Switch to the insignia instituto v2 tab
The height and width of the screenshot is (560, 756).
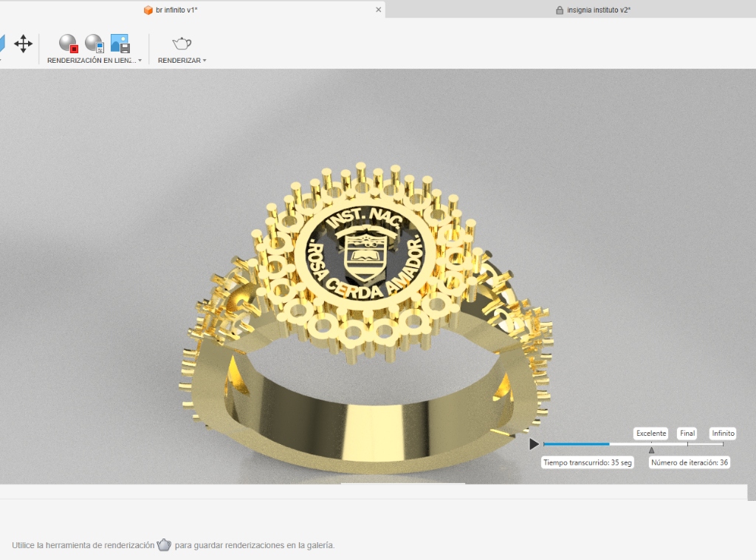click(598, 10)
